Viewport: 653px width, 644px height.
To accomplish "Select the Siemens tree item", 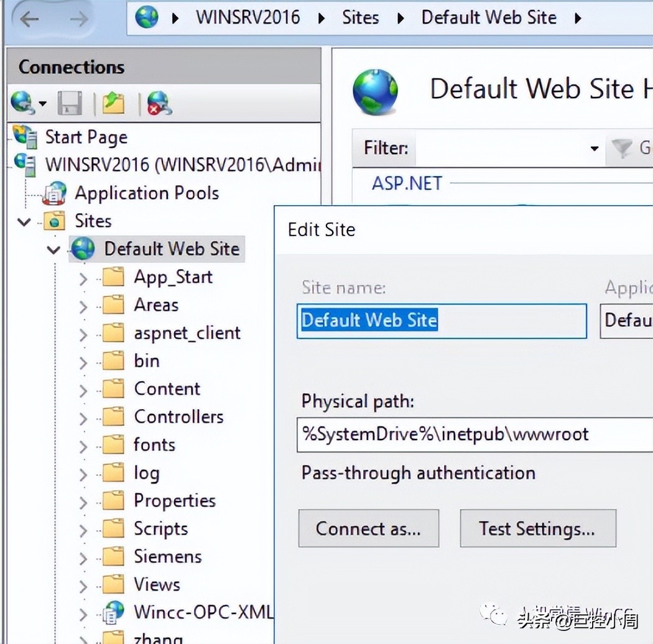I will pyautogui.click(x=168, y=556).
